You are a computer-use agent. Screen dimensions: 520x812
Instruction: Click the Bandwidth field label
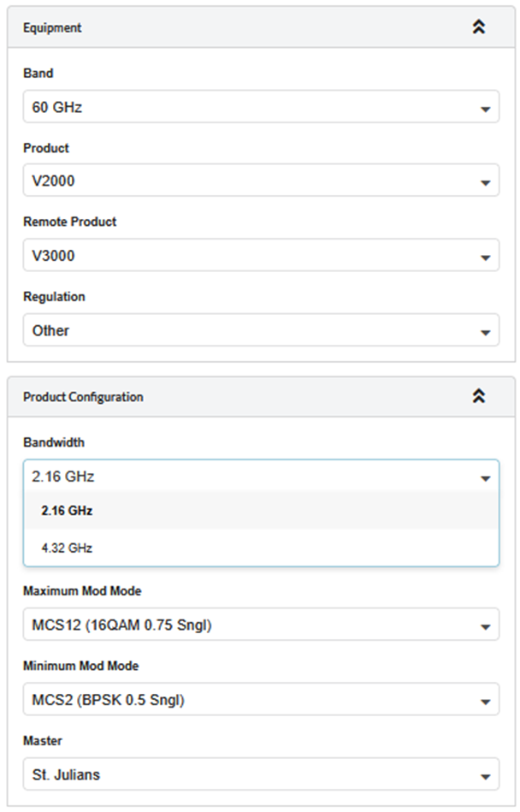pyautogui.click(x=54, y=442)
